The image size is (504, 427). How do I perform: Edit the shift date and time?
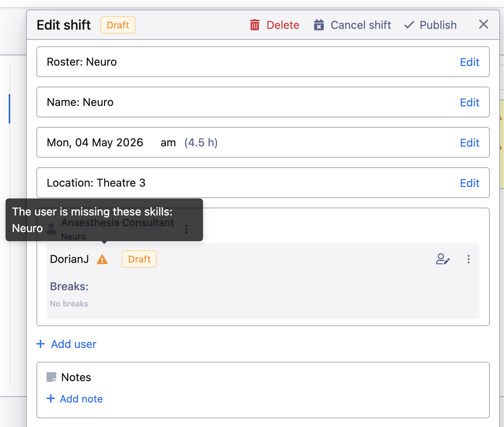[469, 143]
